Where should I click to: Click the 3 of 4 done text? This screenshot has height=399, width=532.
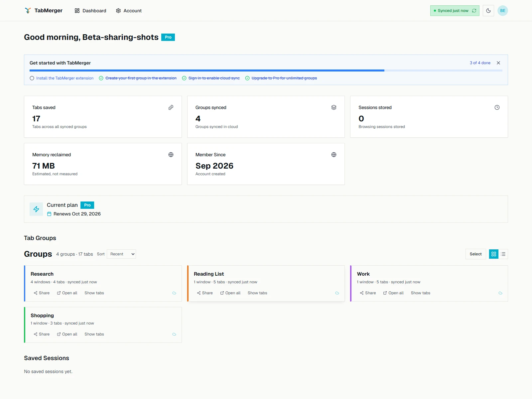[480, 63]
